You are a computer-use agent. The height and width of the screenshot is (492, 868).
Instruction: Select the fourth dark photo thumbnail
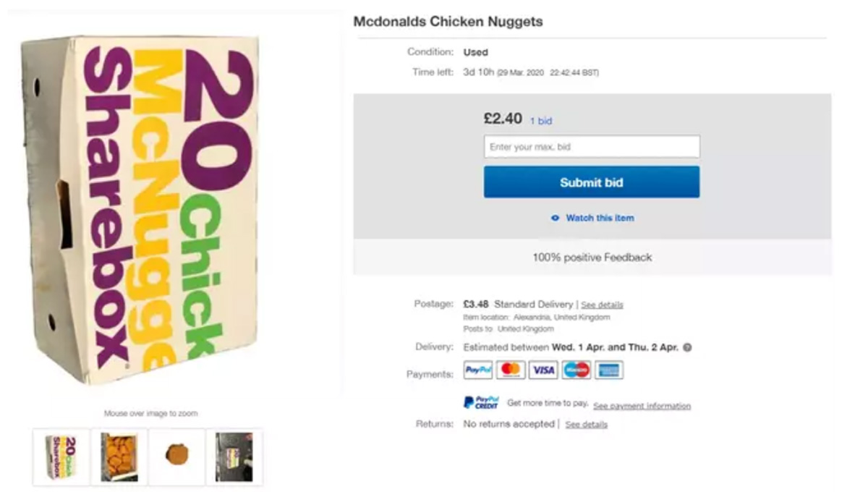point(234,457)
